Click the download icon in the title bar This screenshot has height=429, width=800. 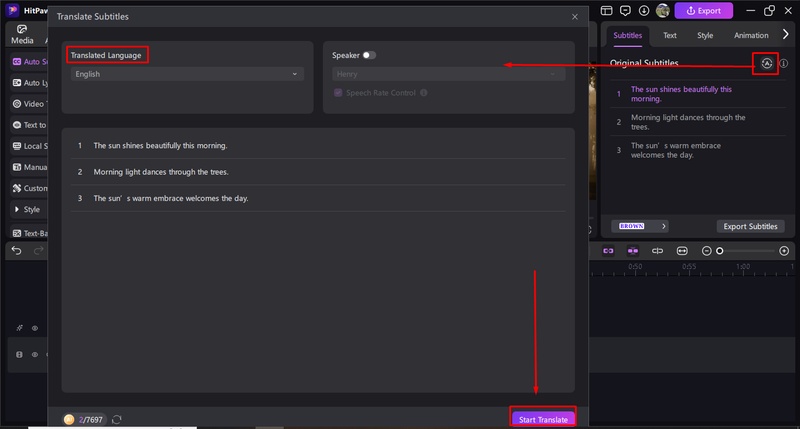[x=643, y=11]
